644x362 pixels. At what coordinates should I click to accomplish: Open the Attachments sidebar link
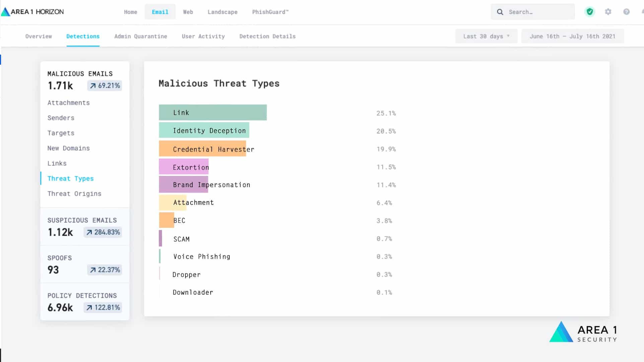(68, 103)
